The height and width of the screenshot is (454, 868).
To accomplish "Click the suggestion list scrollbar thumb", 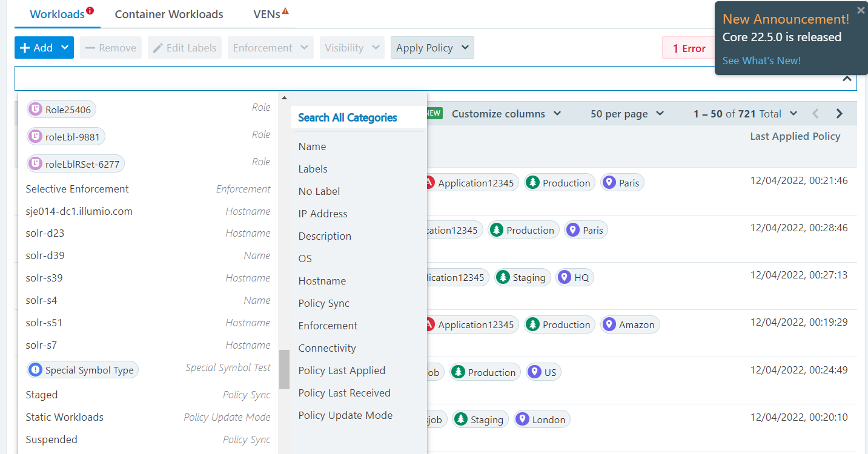I will 284,369.
